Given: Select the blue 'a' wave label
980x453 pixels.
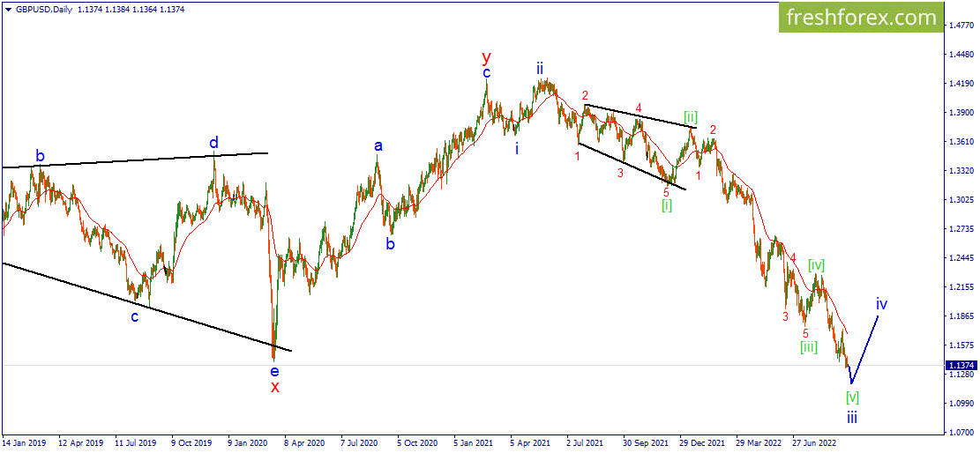Looking at the screenshot, I should [x=378, y=146].
